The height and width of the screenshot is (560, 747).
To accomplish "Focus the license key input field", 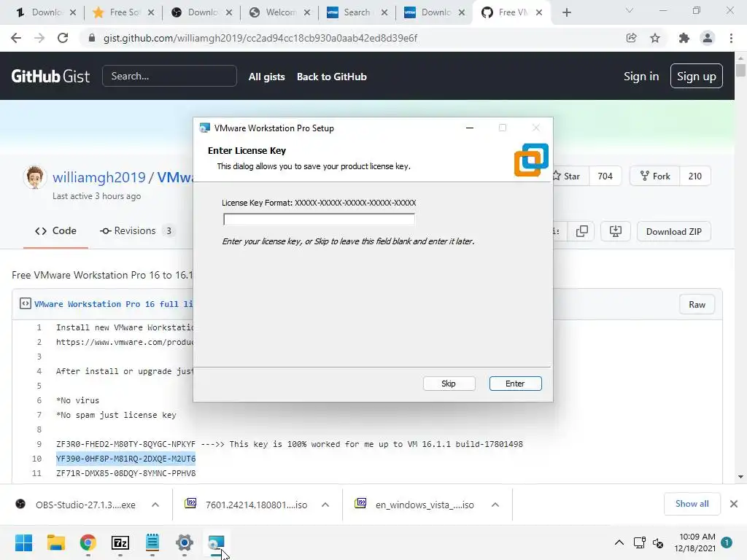I will pos(319,219).
